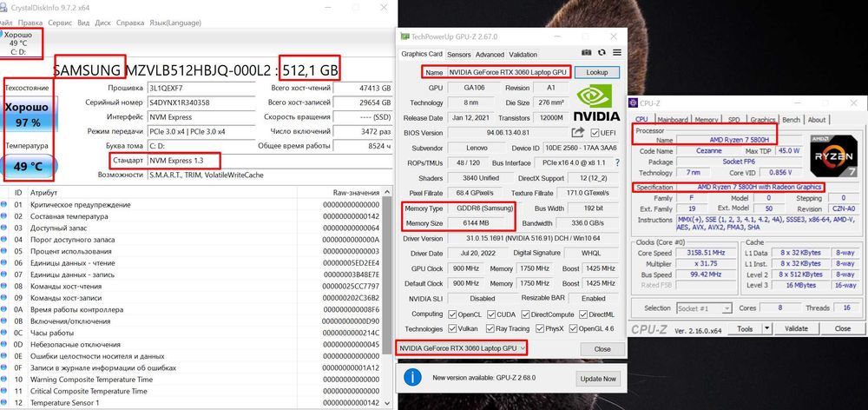Click the Tools button in CPU-Z
The height and width of the screenshot is (410, 868).
745,328
